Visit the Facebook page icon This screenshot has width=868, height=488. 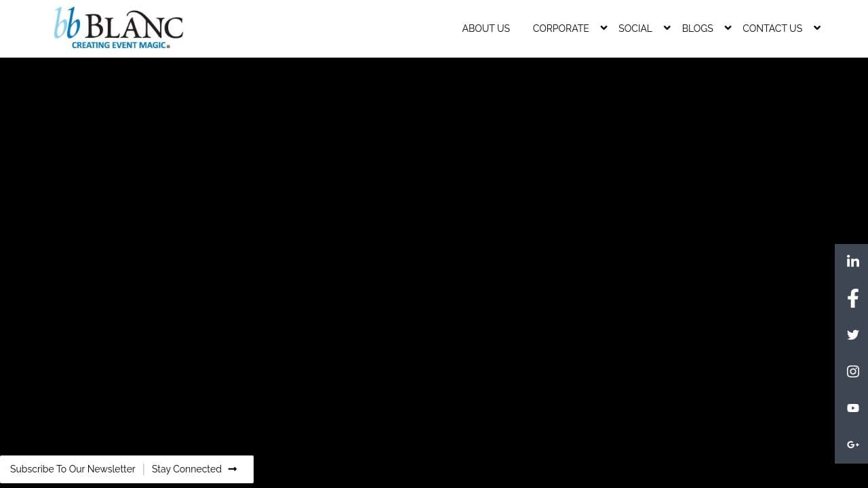tap(852, 298)
